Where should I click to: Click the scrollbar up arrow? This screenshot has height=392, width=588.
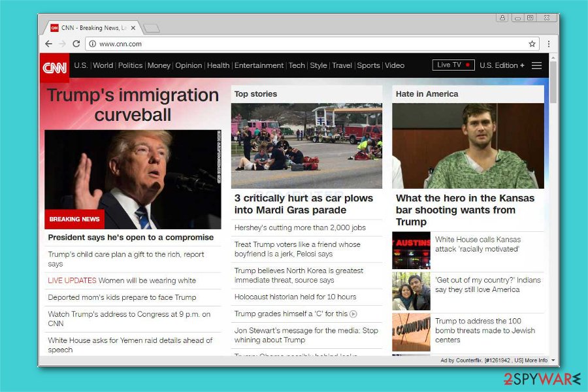(x=553, y=57)
